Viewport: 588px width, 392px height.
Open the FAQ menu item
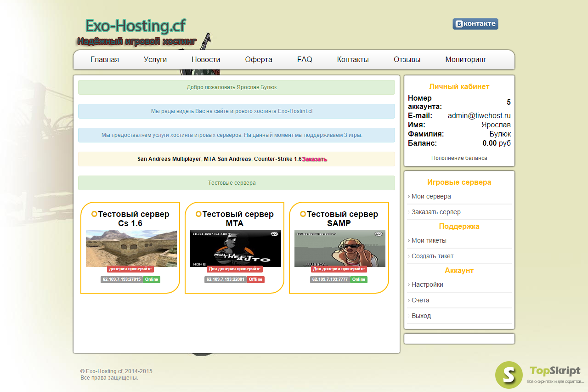pos(305,60)
